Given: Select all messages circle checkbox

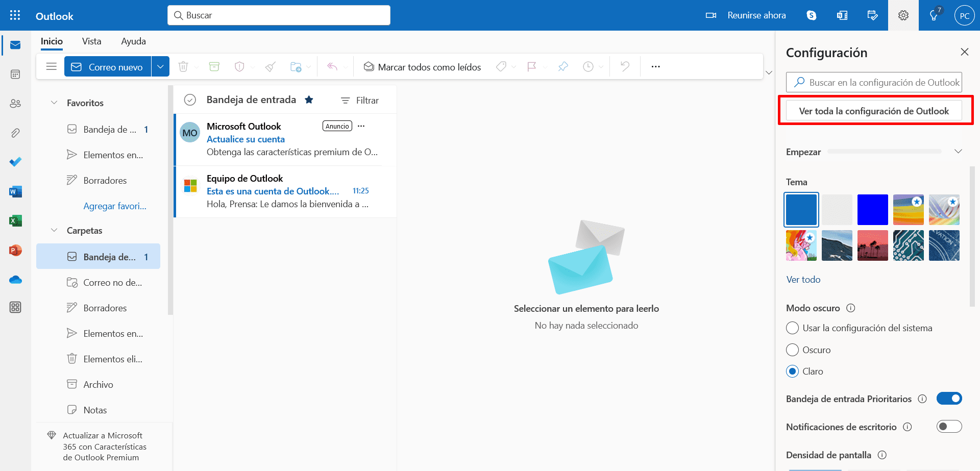Looking at the screenshot, I should coord(190,100).
